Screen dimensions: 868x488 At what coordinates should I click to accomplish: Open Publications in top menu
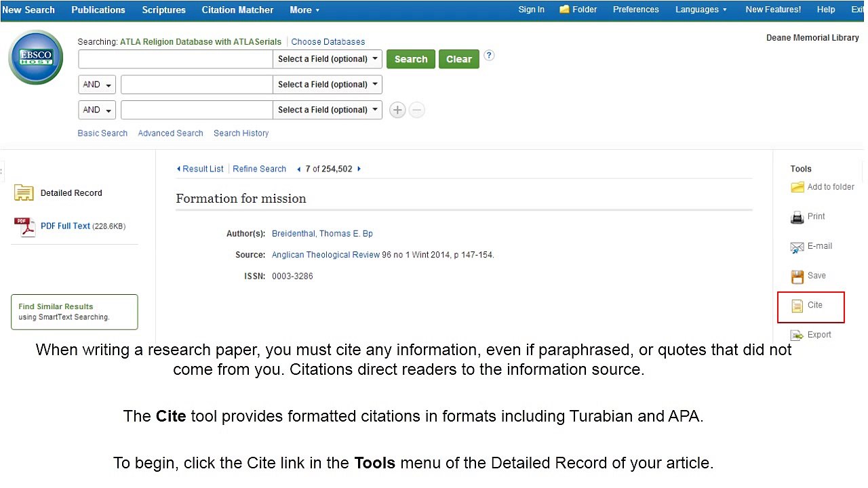point(98,9)
